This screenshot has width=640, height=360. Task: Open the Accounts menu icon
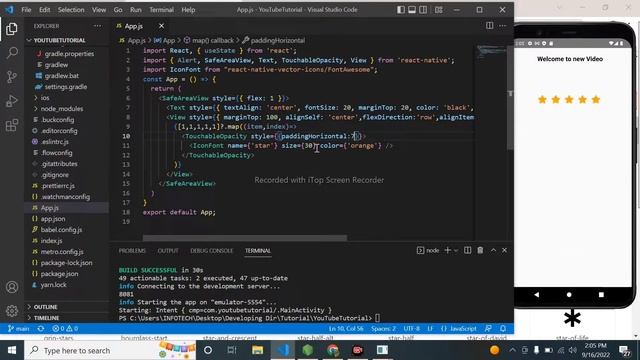coord(12,287)
